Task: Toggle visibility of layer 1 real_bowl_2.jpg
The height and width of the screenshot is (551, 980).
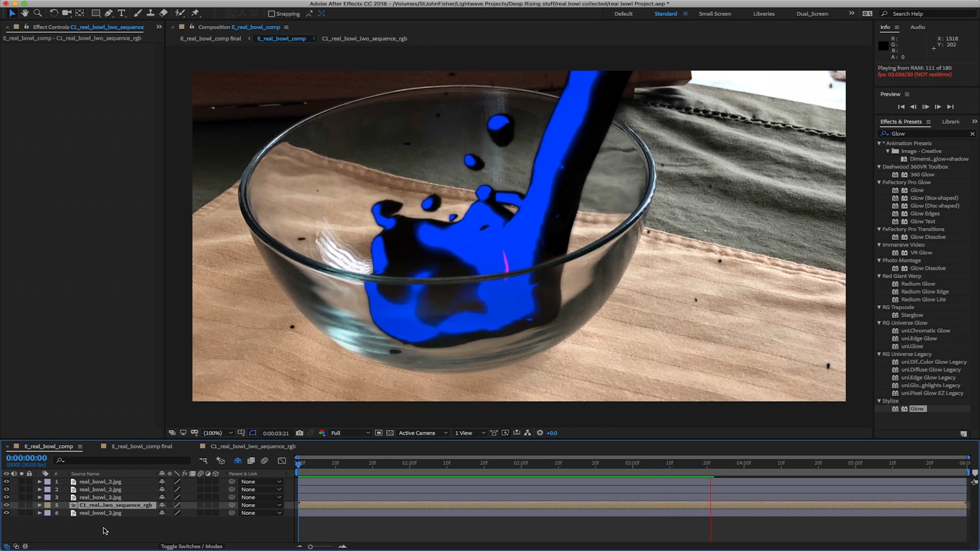Action: point(6,482)
